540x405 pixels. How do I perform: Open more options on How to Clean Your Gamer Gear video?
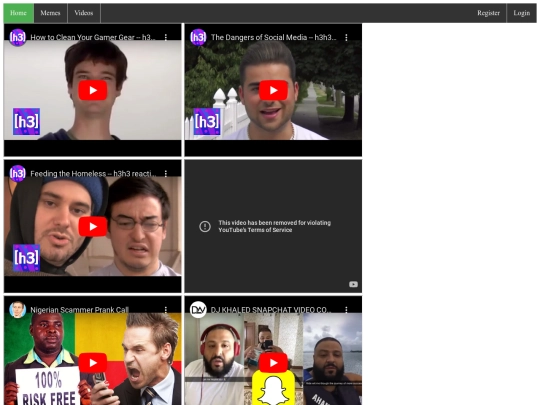(x=166, y=37)
